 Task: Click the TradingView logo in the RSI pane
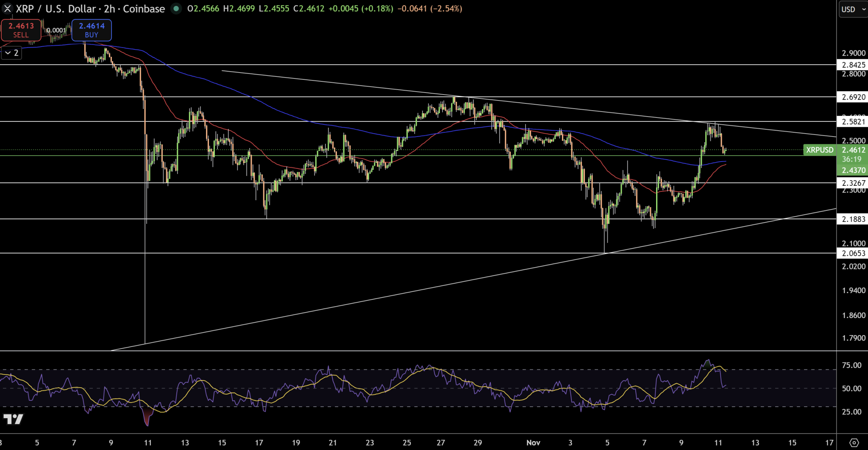tap(13, 419)
